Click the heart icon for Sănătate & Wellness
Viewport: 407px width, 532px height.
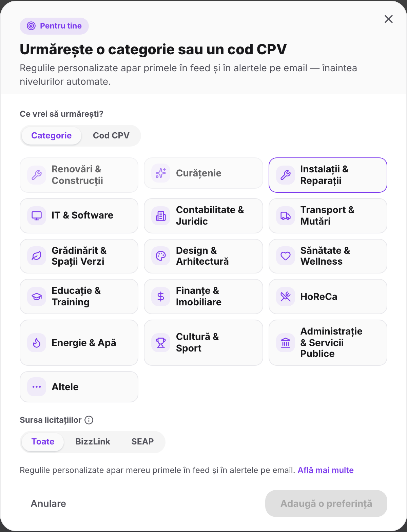pyautogui.click(x=286, y=256)
